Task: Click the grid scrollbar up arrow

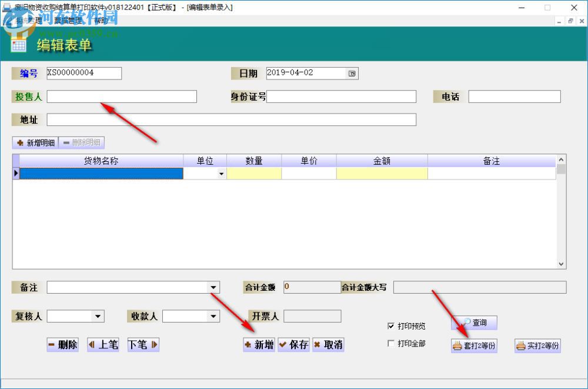Action: click(x=561, y=159)
